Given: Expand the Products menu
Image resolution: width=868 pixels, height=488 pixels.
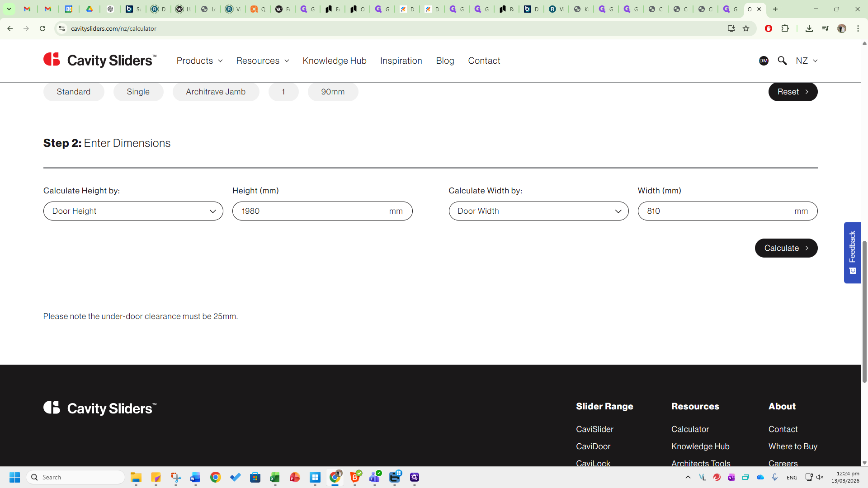Looking at the screenshot, I should [x=199, y=61].
